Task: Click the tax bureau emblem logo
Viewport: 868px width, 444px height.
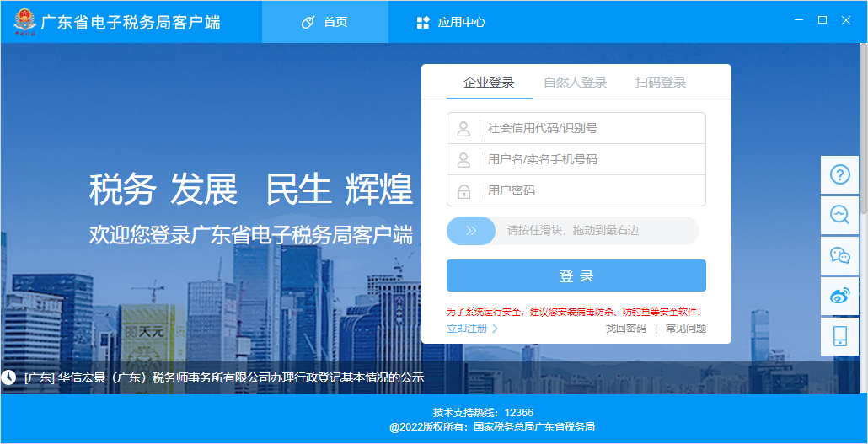Action: pyautogui.click(x=24, y=23)
